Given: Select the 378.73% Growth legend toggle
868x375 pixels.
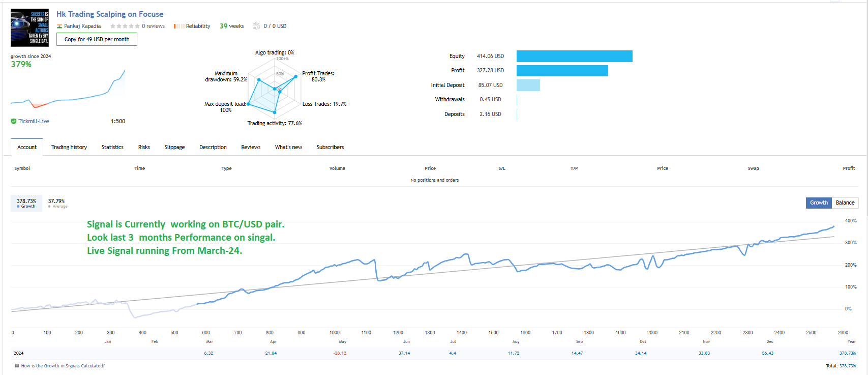Looking at the screenshot, I should 26,203.
